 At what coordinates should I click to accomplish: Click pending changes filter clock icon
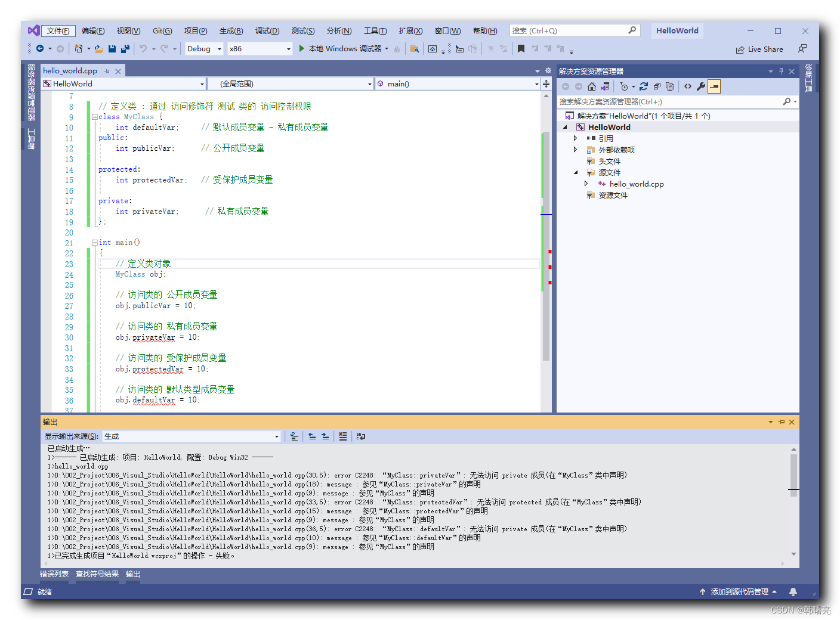(x=624, y=86)
